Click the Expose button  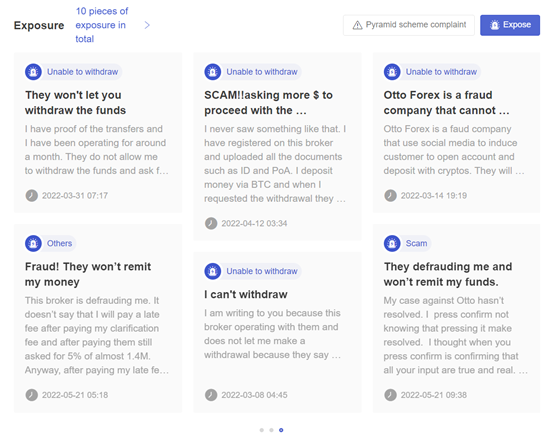click(509, 25)
